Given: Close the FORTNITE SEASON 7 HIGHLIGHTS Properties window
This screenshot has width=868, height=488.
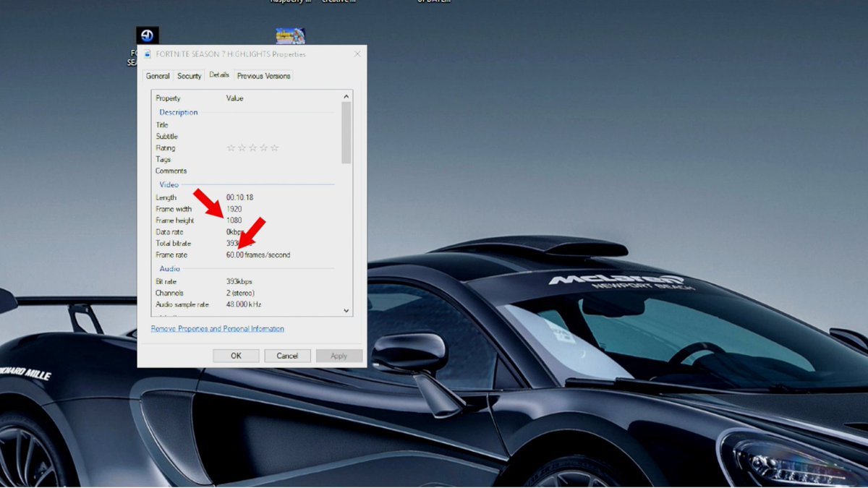Looking at the screenshot, I should pos(357,54).
